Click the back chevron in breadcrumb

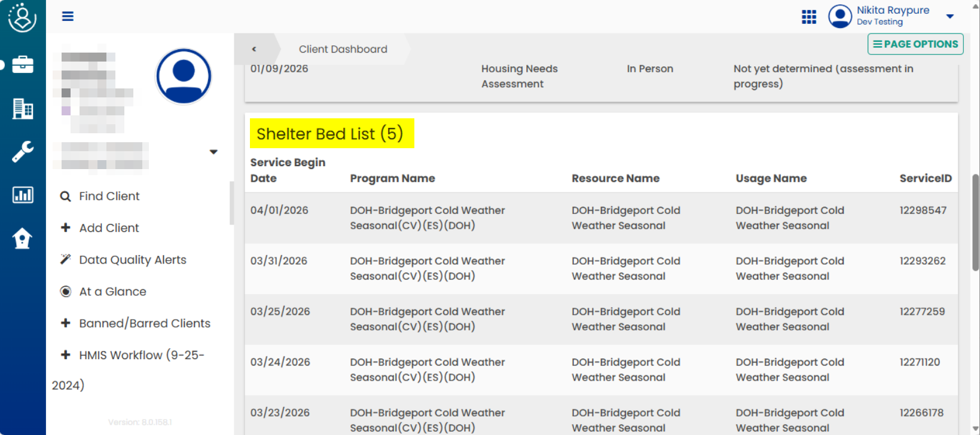click(x=254, y=49)
